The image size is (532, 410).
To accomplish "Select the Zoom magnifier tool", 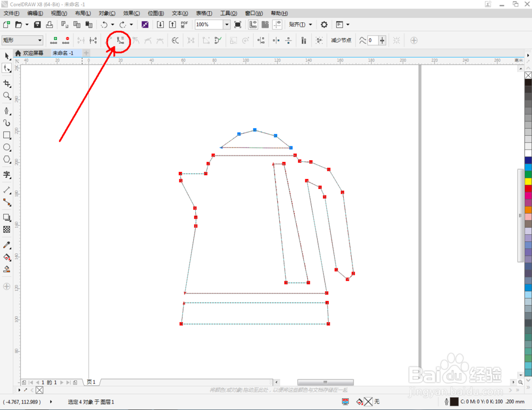I will click(7, 96).
